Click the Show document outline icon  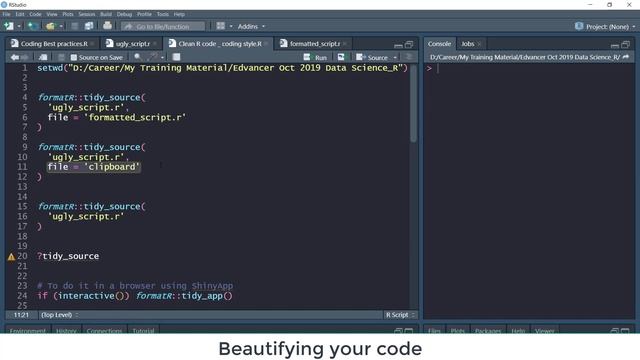(409, 57)
